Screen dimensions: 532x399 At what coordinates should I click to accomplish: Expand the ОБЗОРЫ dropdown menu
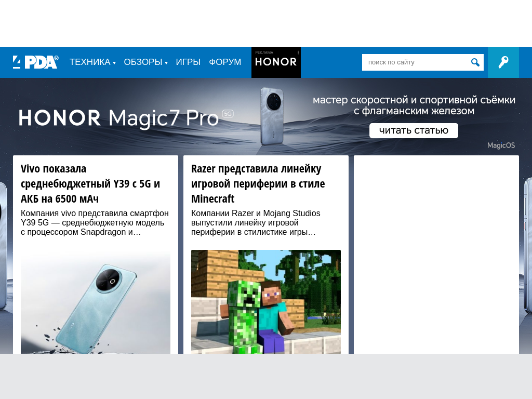tap(145, 62)
